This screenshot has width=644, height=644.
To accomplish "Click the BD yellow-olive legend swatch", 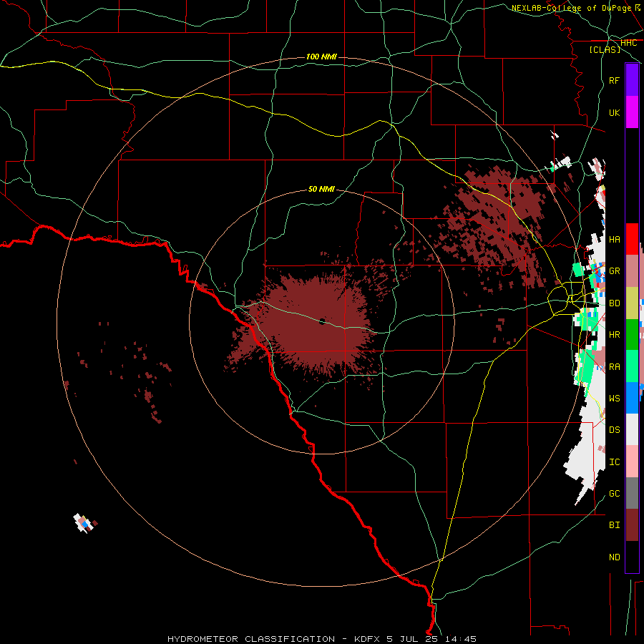I will (632, 303).
